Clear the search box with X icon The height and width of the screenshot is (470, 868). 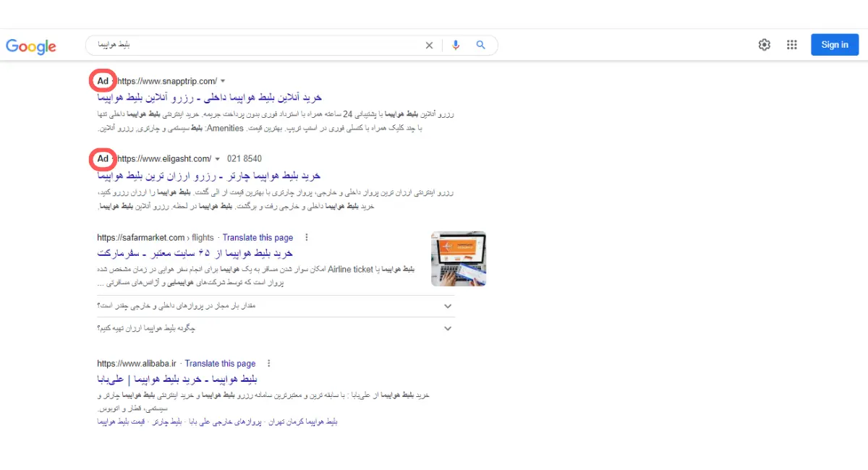(429, 45)
